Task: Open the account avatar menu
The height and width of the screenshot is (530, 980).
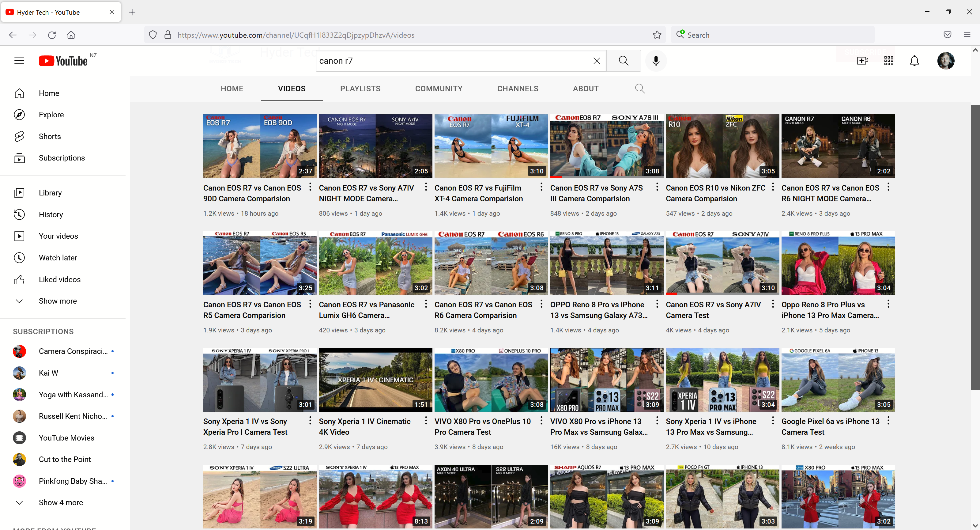Action: click(x=946, y=61)
